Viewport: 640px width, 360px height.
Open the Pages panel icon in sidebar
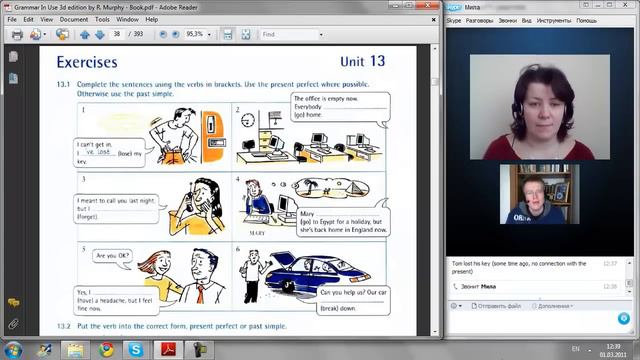[13, 57]
